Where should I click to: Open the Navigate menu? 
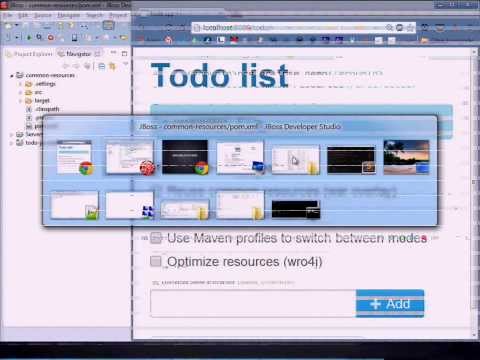(x=68, y=15)
